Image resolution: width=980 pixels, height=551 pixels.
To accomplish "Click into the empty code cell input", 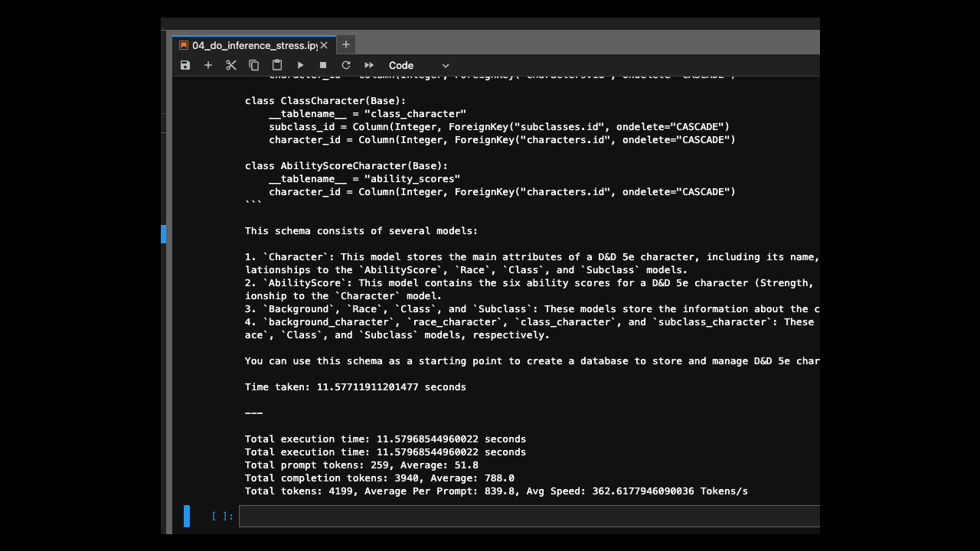I will [529, 517].
